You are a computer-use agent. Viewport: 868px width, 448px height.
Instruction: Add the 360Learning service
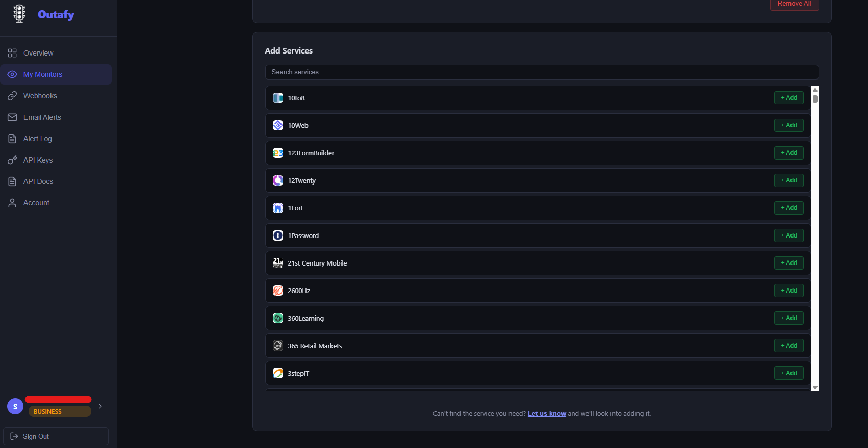tap(788, 318)
